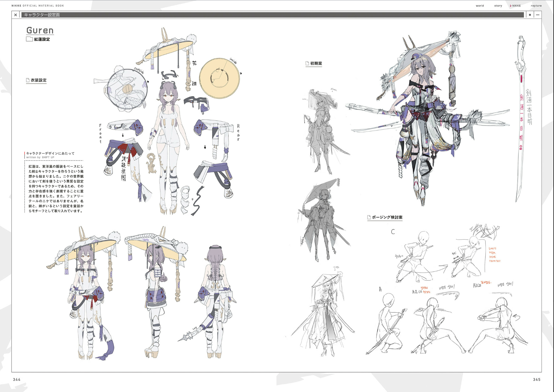Click the document icon beside 衣装設定
The image size is (554, 392).
pos(28,80)
